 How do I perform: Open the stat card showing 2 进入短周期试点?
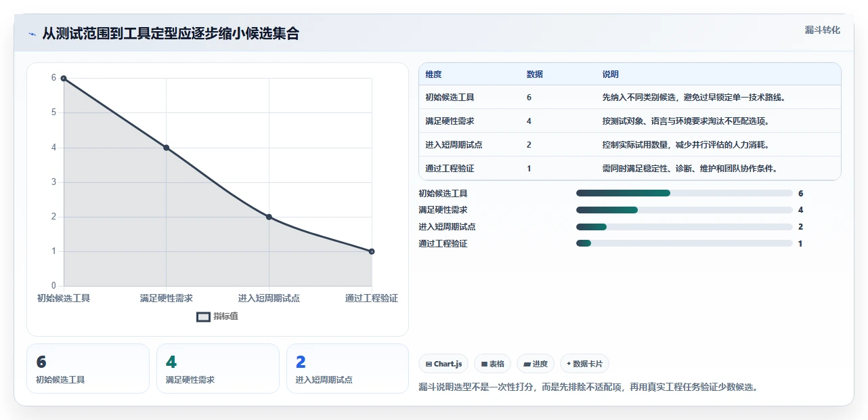[x=348, y=369]
